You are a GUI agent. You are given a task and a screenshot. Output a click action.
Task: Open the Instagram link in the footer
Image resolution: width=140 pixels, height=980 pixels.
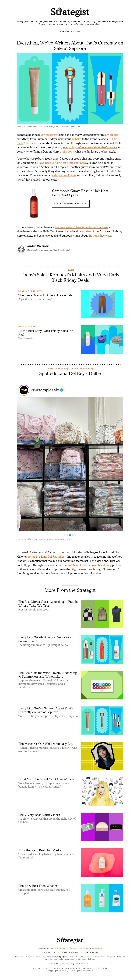pos(59,948)
